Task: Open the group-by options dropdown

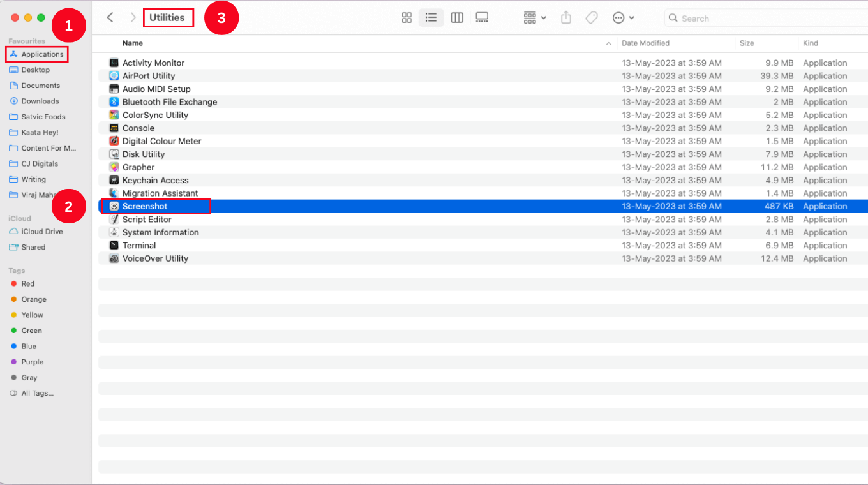Action: click(x=535, y=18)
